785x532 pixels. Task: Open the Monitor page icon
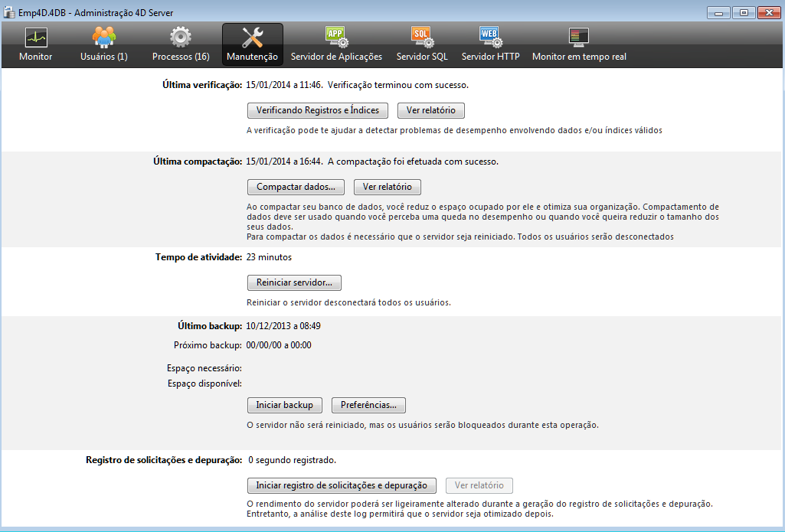[x=35, y=38]
